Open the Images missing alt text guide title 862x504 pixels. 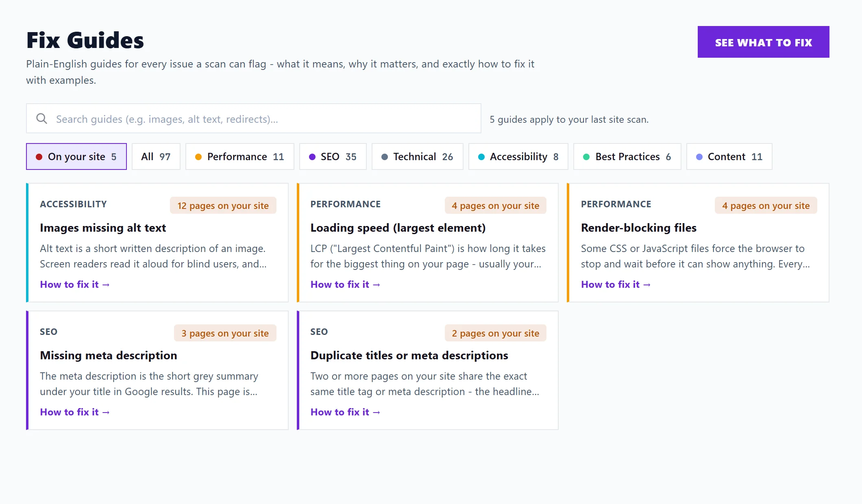click(103, 228)
